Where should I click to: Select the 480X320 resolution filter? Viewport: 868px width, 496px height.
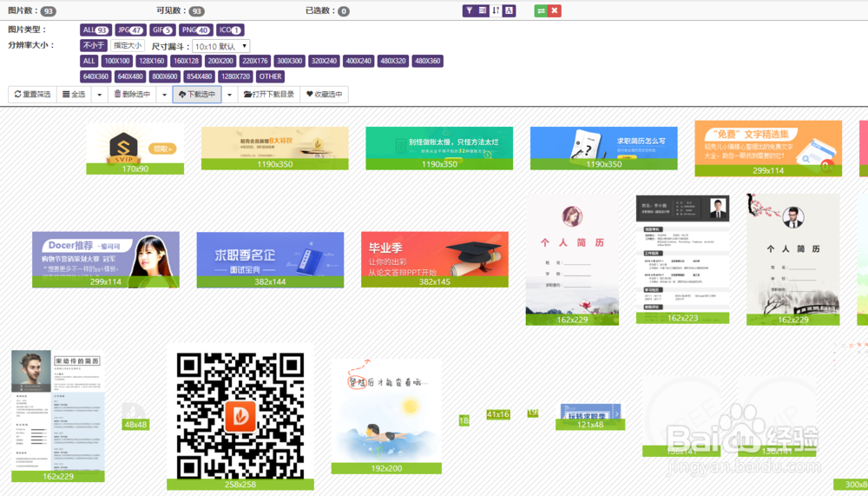coord(393,61)
